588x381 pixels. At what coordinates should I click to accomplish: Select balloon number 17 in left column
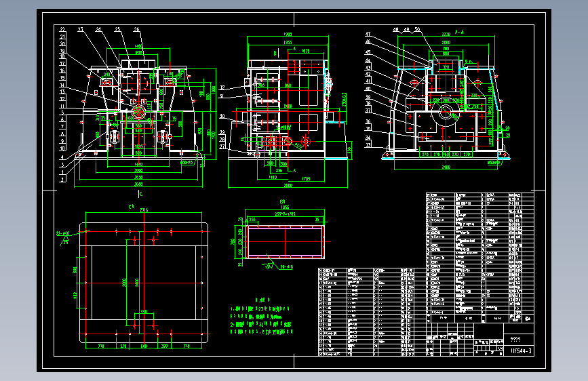(62, 63)
